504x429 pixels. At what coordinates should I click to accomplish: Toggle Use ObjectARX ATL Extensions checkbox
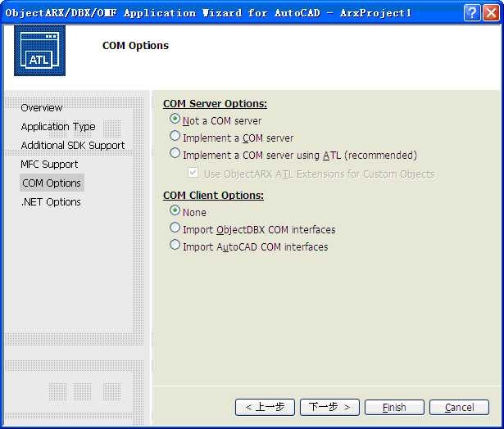click(x=193, y=173)
